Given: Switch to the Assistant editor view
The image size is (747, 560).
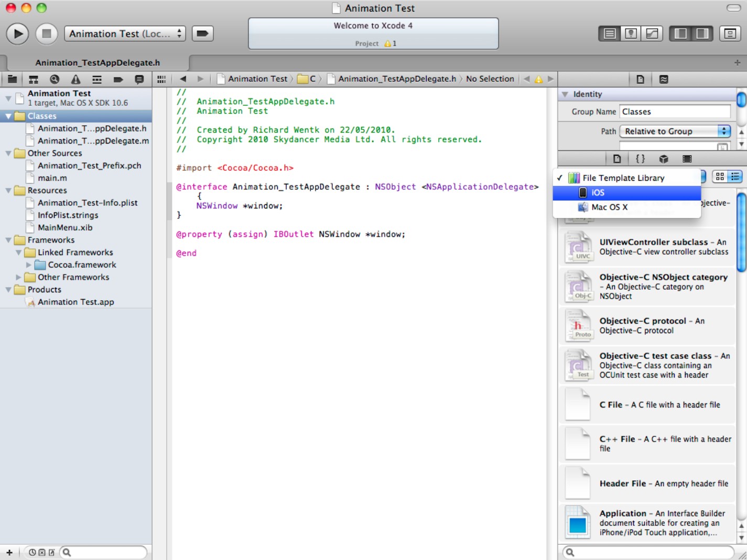Looking at the screenshot, I should (x=631, y=34).
